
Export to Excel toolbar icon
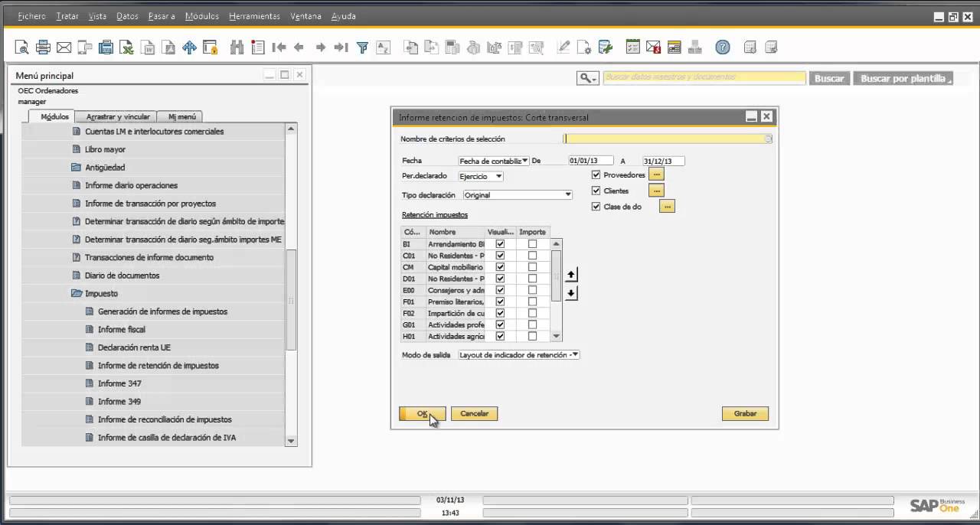127,47
